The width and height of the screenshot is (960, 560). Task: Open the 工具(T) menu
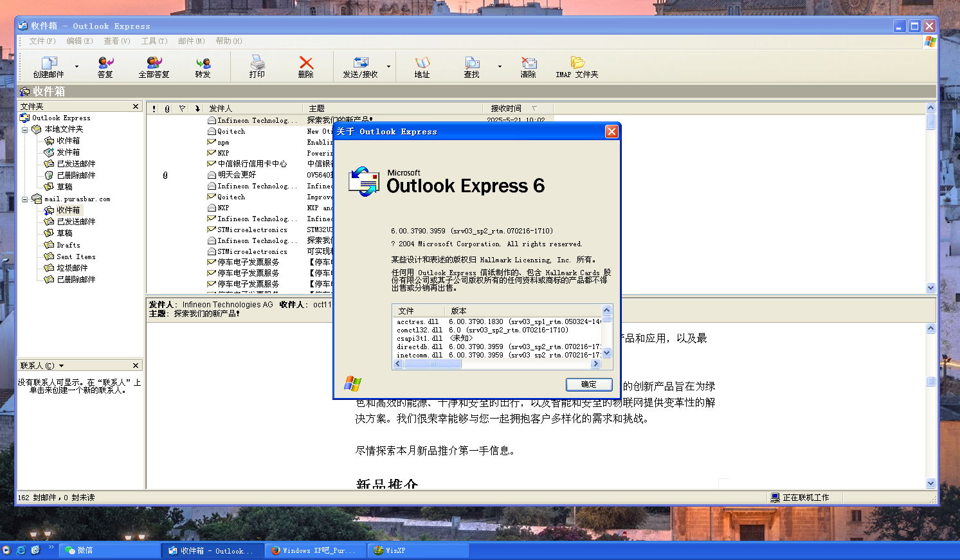pyautogui.click(x=154, y=41)
